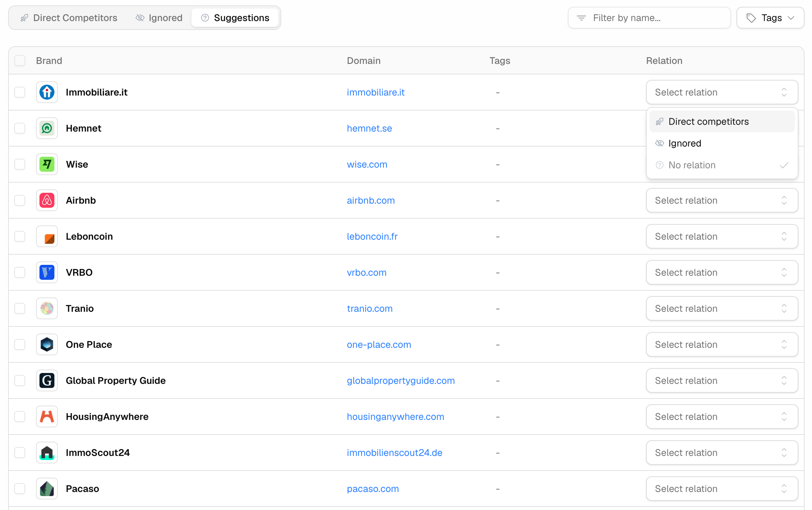Viewport: 812px width, 510px height.
Task: Open Select relation dropdown for Tranio
Action: [x=722, y=308]
